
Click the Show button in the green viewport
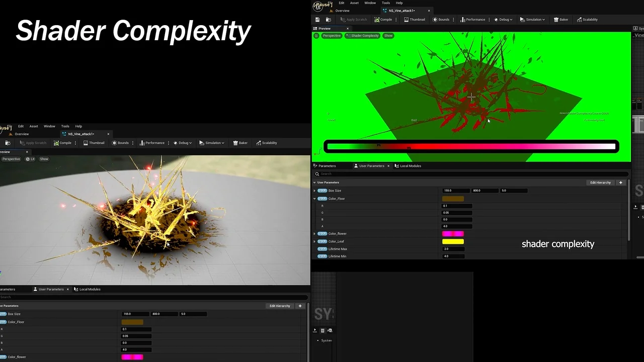click(388, 36)
